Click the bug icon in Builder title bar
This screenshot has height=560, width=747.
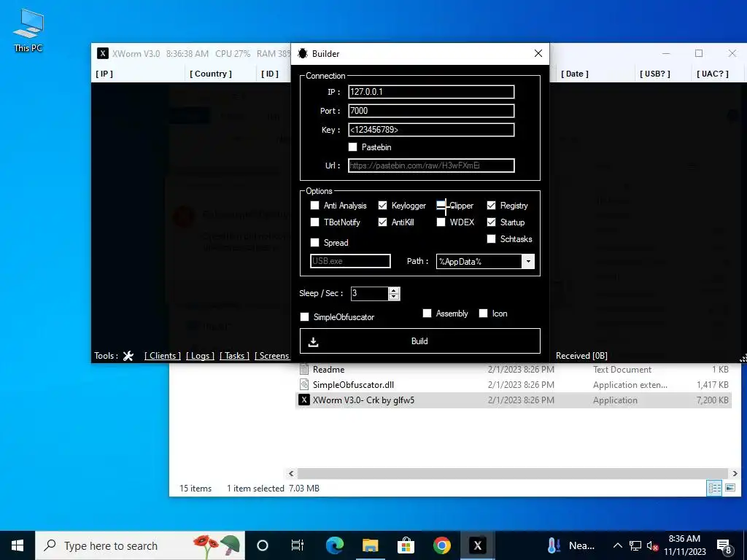click(303, 53)
